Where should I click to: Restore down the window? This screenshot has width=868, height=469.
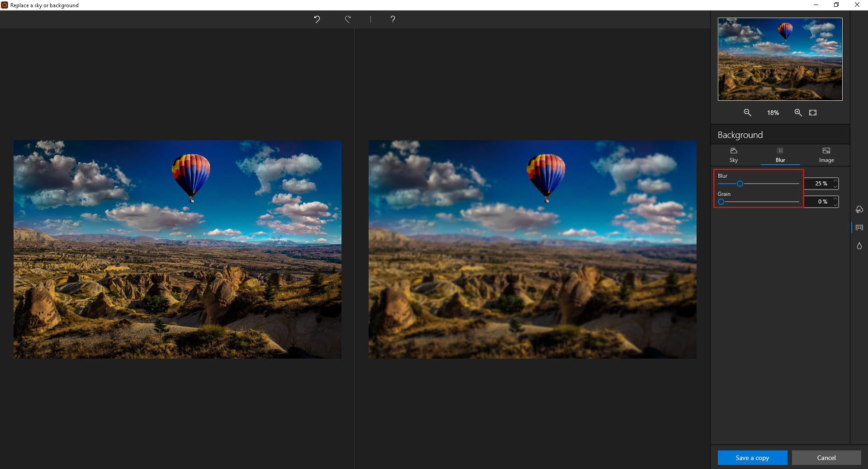(836, 5)
